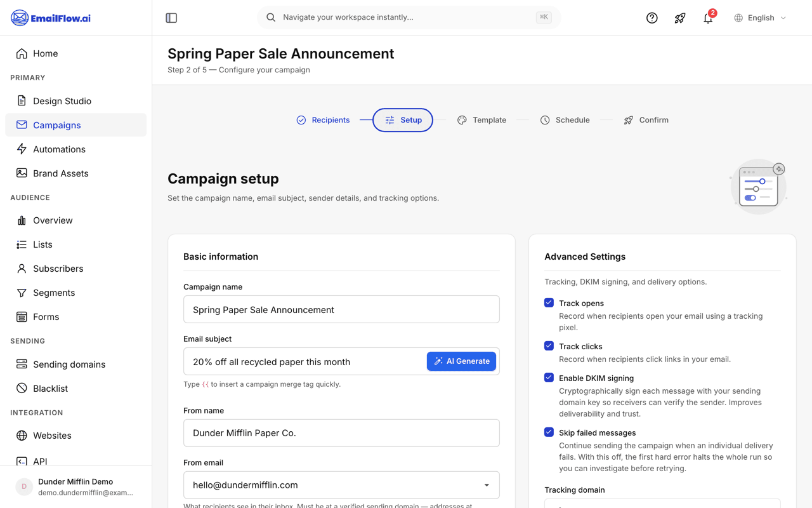This screenshot has height=508, width=812.
Task: Select Campaigns in the sidebar
Action: point(75,125)
